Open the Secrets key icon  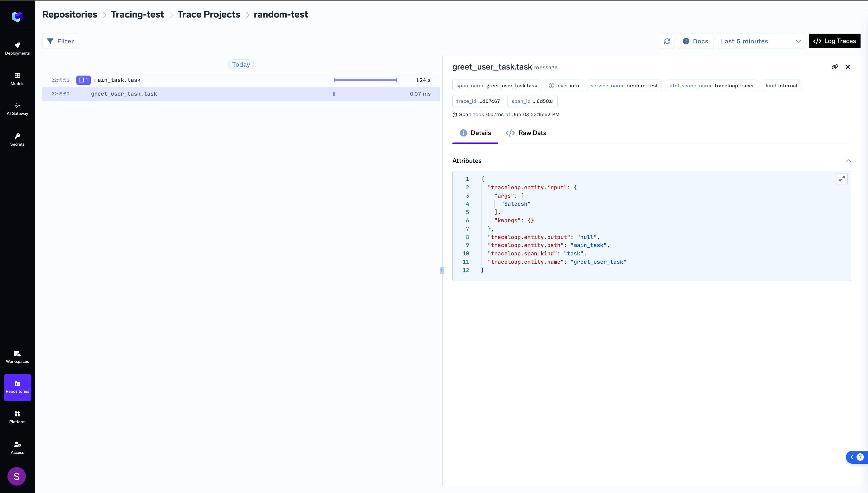tap(17, 140)
